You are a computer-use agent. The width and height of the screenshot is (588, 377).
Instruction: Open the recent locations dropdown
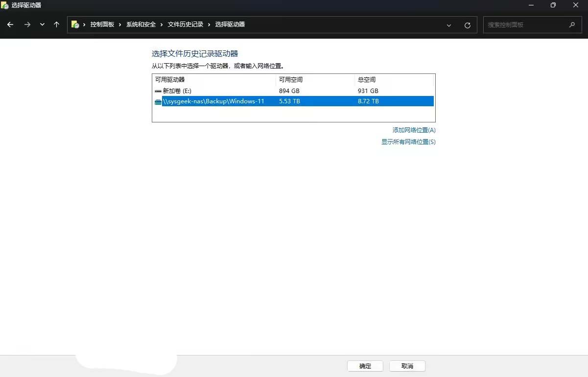pos(42,24)
